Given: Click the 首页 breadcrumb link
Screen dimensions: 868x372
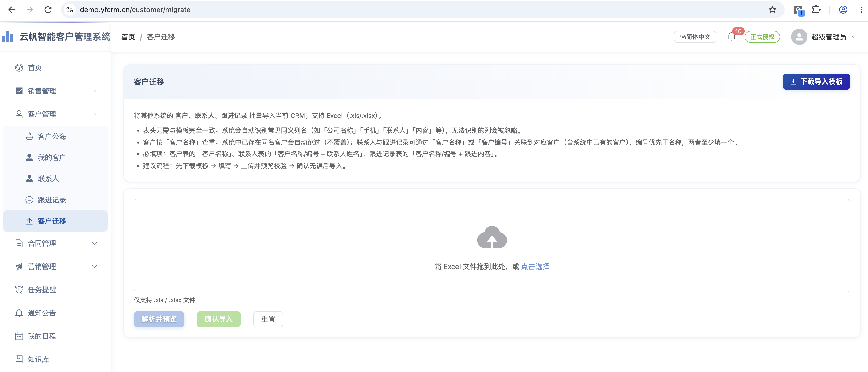Looking at the screenshot, I should 128,37.
